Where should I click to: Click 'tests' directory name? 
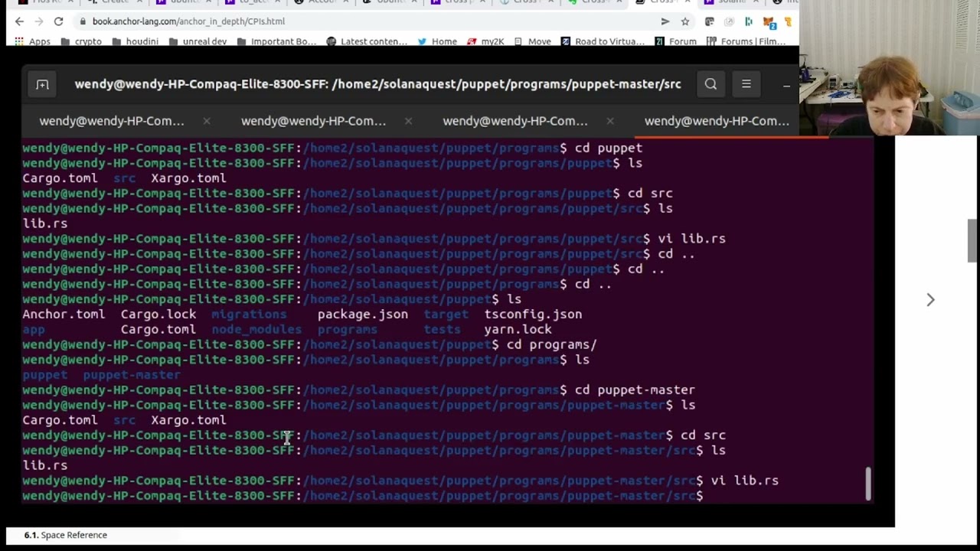pyautogui.click(x=442, y=330)
